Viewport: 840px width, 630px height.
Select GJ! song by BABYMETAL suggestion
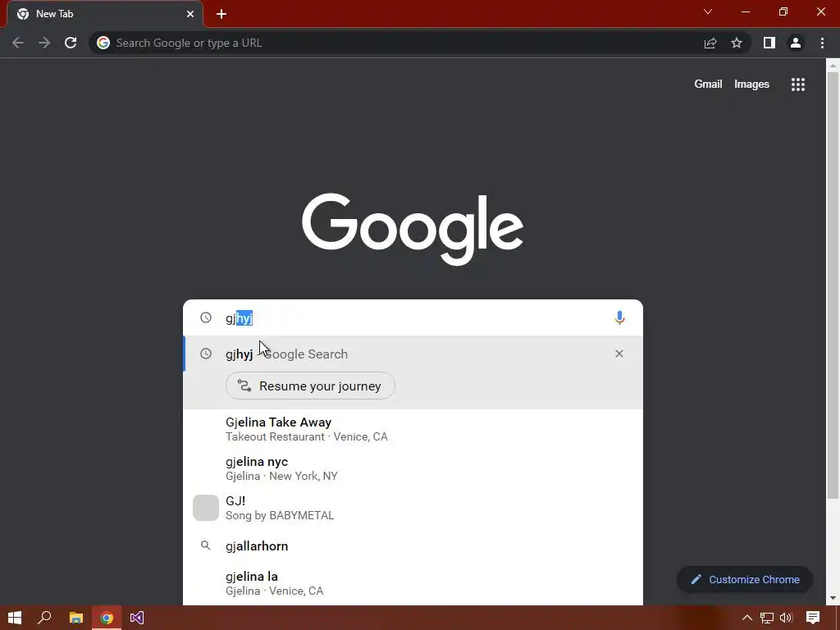coord(413,508)
